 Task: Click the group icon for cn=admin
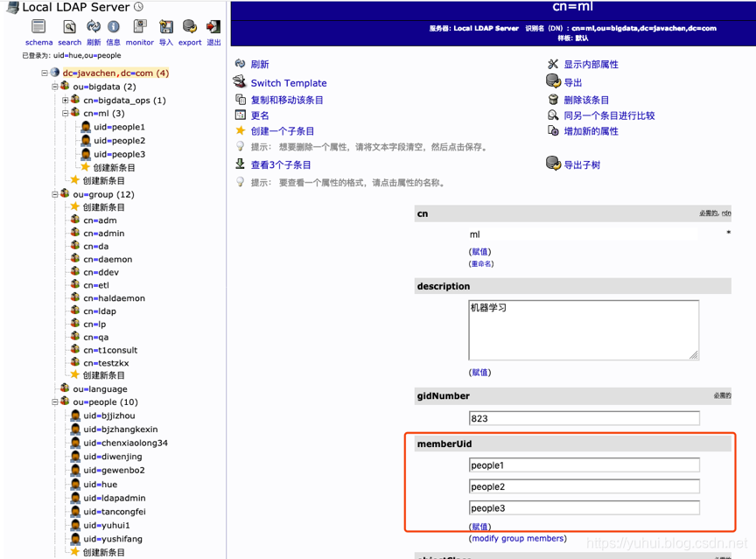point(75,233)
